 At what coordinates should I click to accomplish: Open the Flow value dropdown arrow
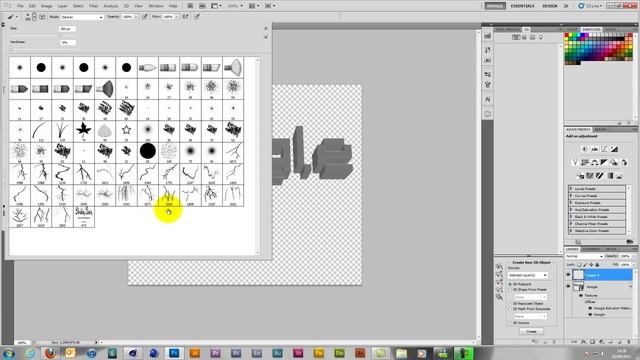click(176, 17)
